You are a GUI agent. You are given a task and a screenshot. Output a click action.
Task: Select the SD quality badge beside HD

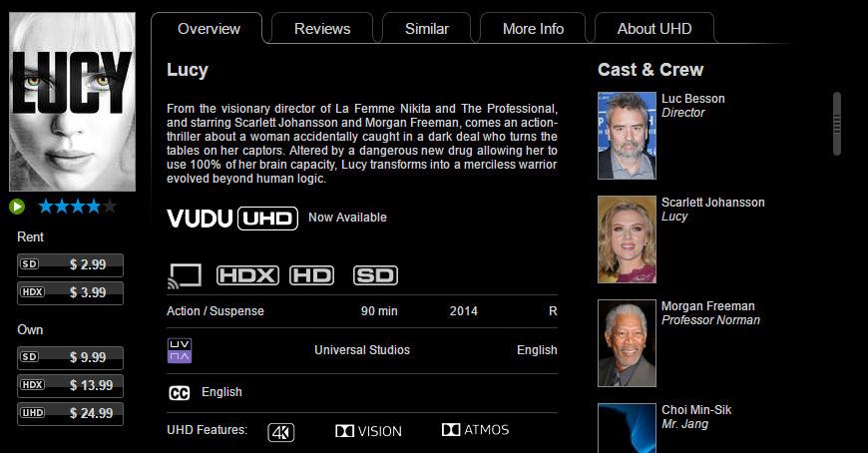point(375,275)
